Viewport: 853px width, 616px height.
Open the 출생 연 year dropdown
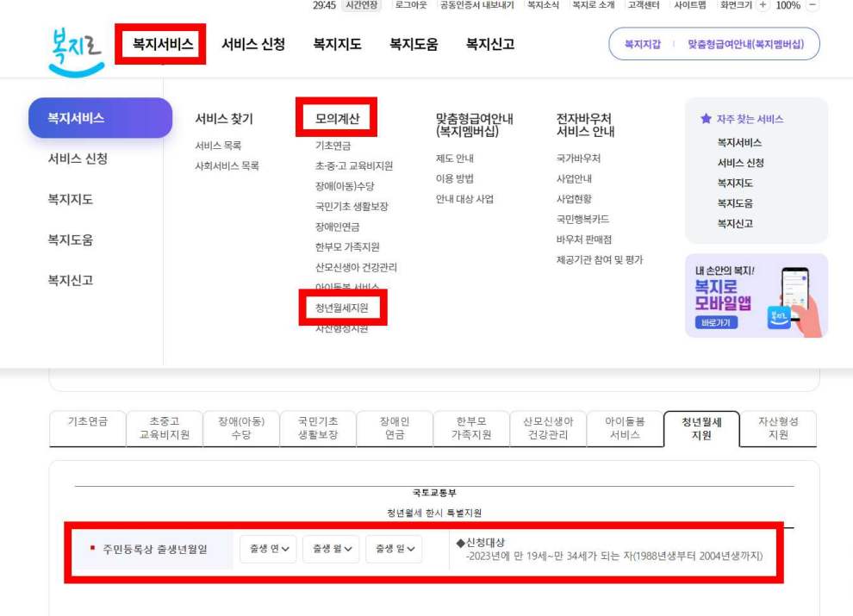pos(268,549)
